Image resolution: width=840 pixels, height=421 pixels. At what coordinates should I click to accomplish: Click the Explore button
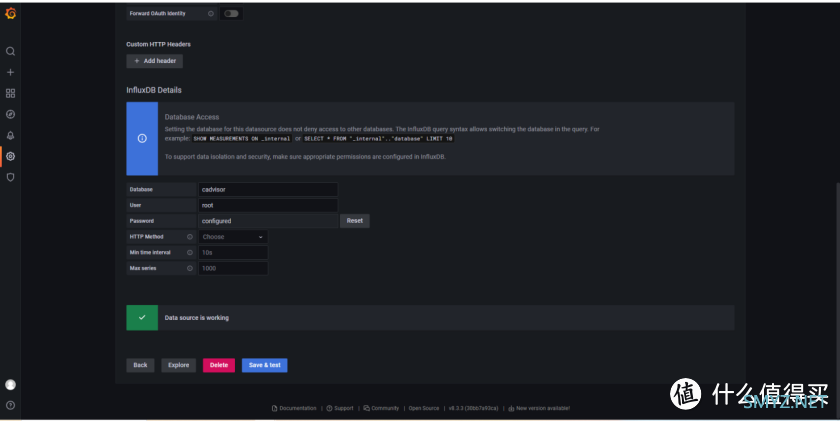(x=178, y=365)
